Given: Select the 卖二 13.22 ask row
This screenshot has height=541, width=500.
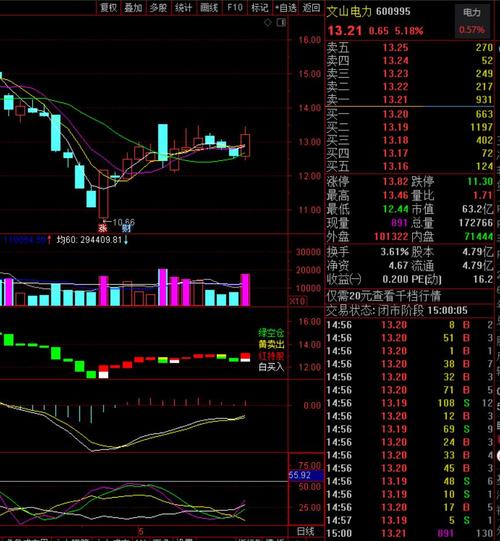Looking at the screenshot, I should pos(410,87).
